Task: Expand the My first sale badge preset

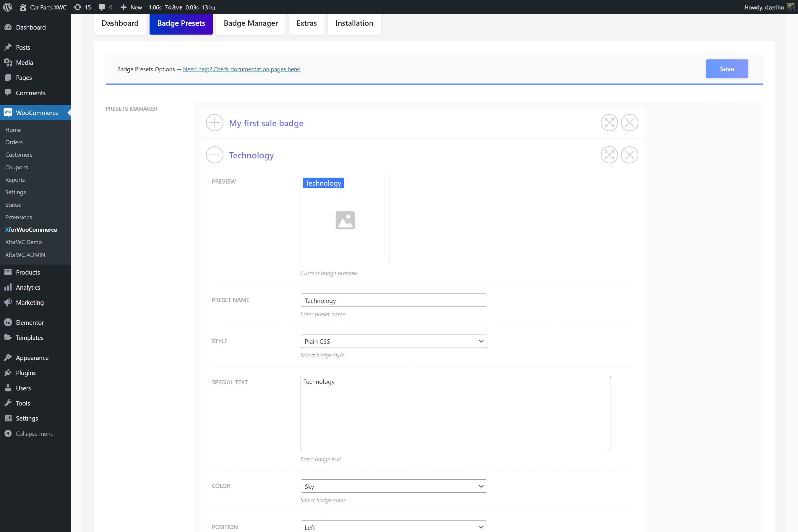Action: pyautogui.click(x=215, y=123)
